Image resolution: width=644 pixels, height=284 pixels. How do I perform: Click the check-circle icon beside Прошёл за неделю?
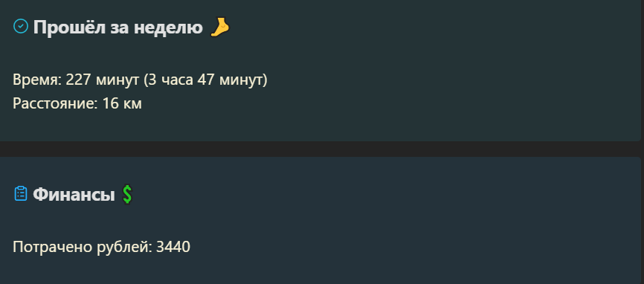pyautogui.click(x=21, y=26)
